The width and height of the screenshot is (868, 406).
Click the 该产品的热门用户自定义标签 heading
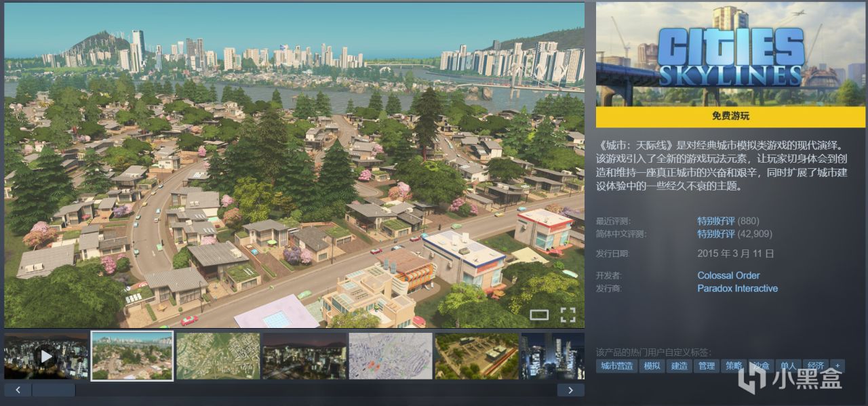click(654, 352)
